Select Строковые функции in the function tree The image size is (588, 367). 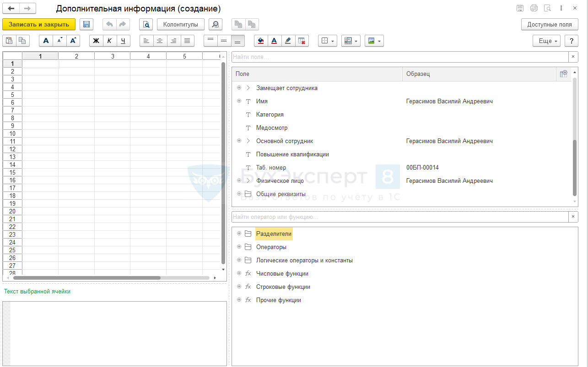click(283, 287)
